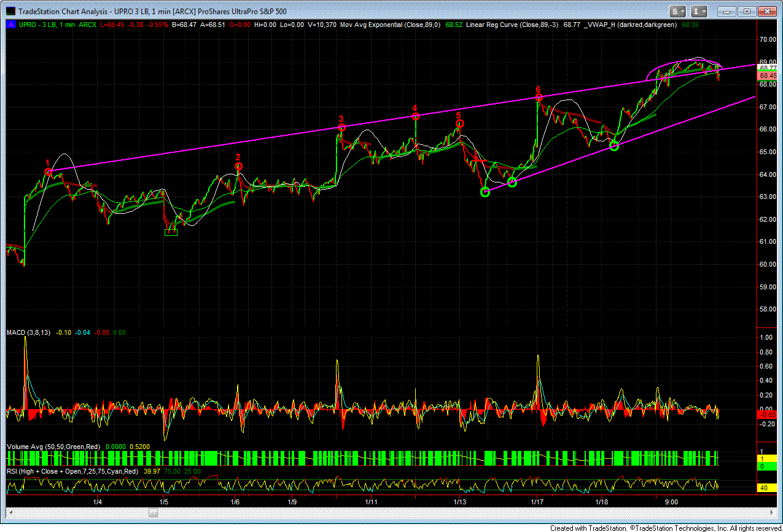Select the red circle marker numbered 2
The width and height of the screenshot is (783, 532).
tap(239, 166)
